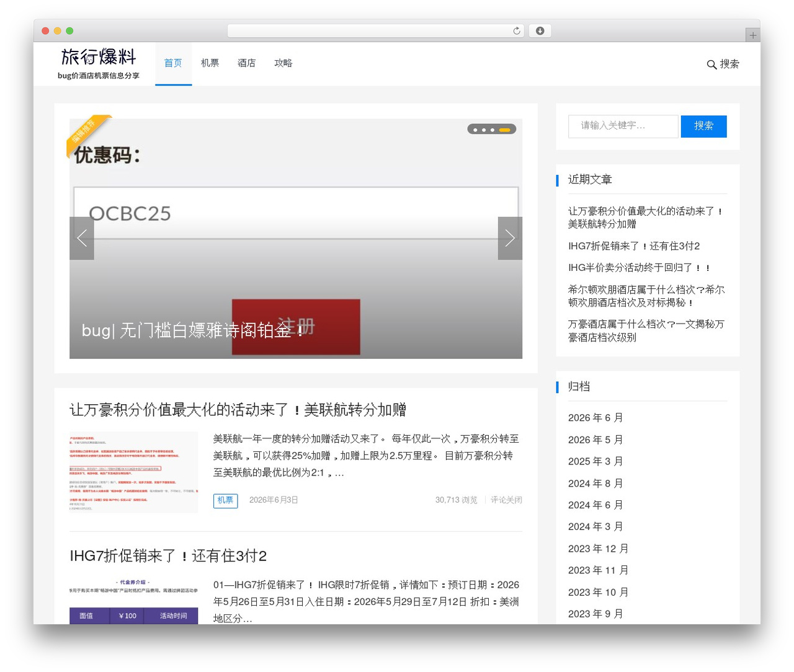Open the browser downloads button
794x672 pixels.
pyautogui.click(x=540, y=31)
